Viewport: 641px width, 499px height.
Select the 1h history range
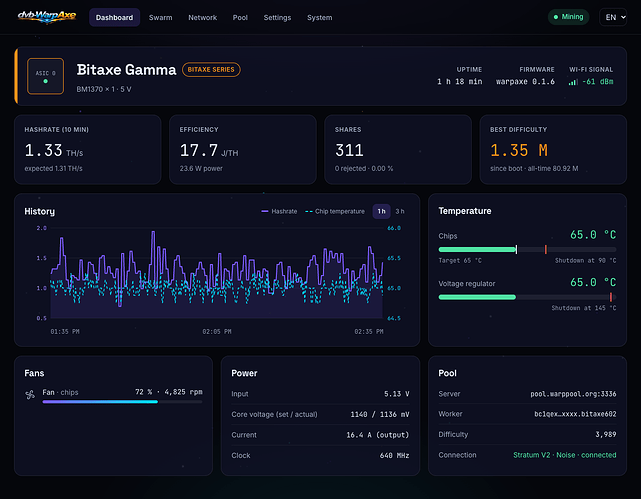381,211
